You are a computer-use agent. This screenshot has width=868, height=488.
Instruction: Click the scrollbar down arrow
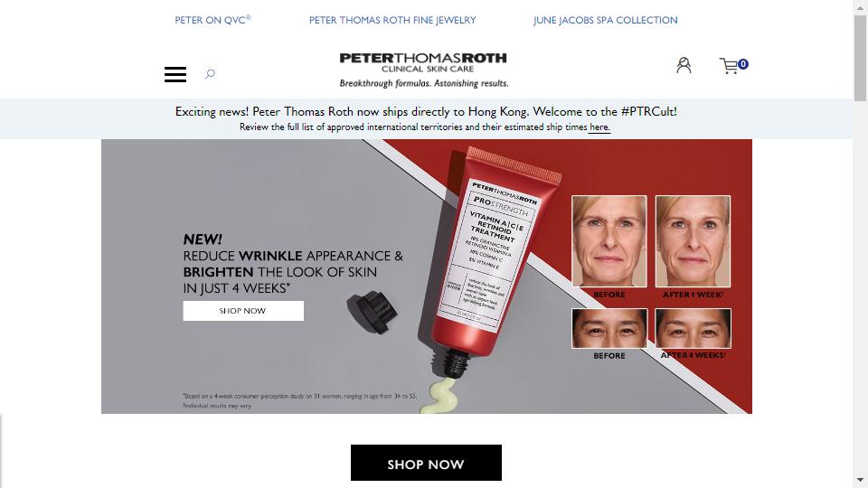point(860,480)
